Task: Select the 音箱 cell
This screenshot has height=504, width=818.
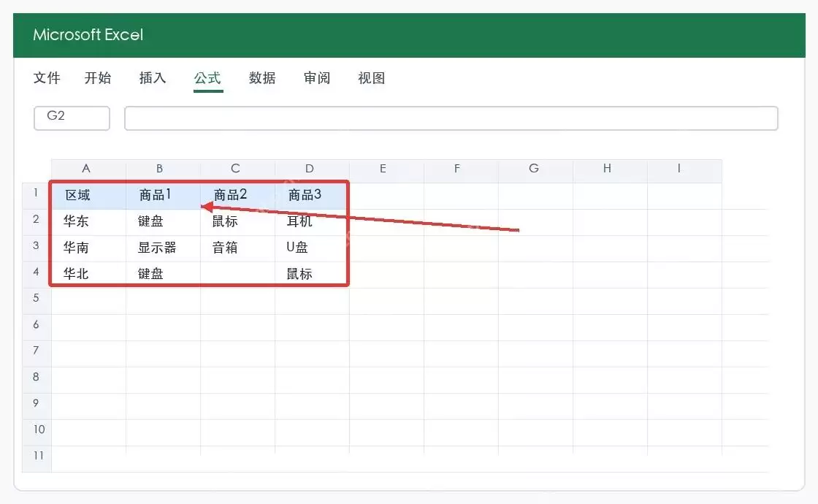Action: coord(238,248)
